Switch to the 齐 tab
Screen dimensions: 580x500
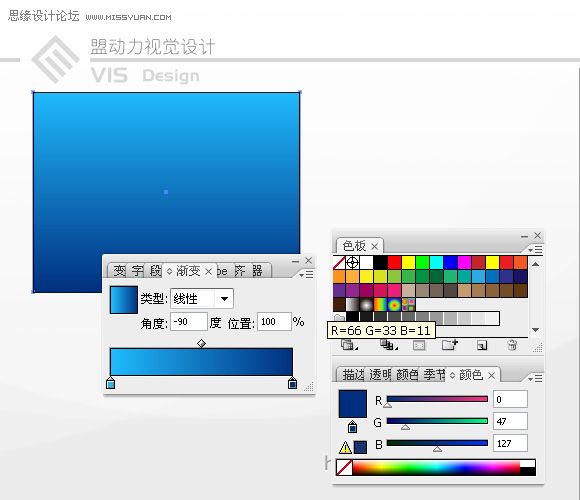click(240, 271)
